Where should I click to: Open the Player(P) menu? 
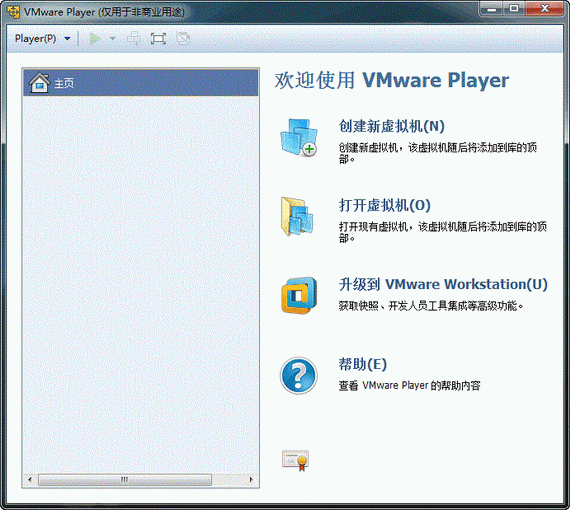point(35,39)
